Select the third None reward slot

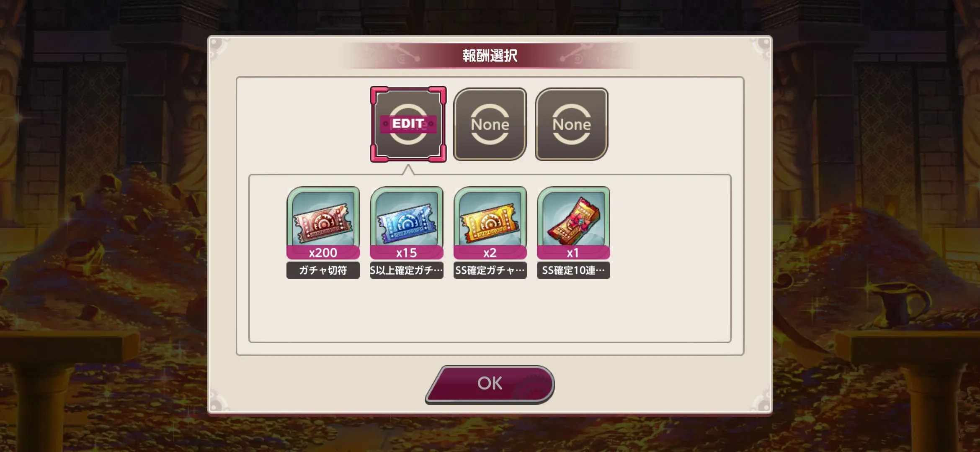click(572, 124)
